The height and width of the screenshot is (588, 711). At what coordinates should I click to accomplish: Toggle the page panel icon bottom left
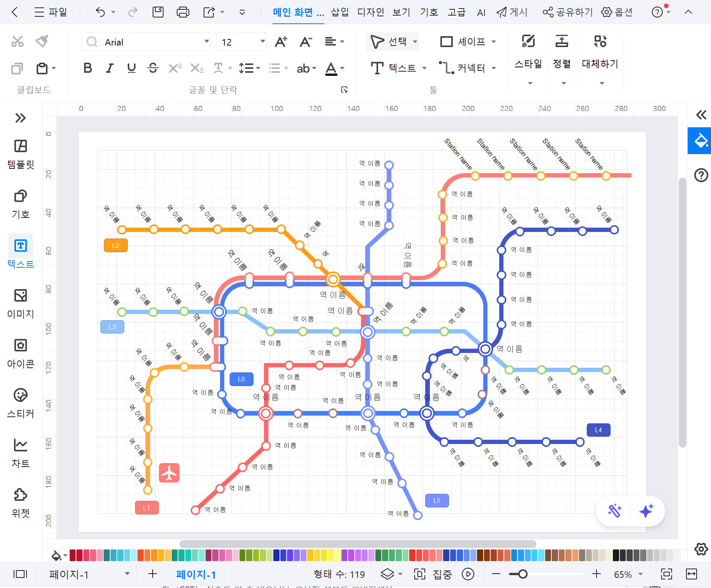coord(20,574)
